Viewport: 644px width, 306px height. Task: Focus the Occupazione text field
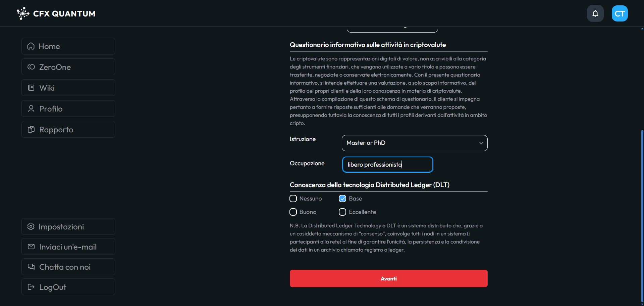[387, 165]
